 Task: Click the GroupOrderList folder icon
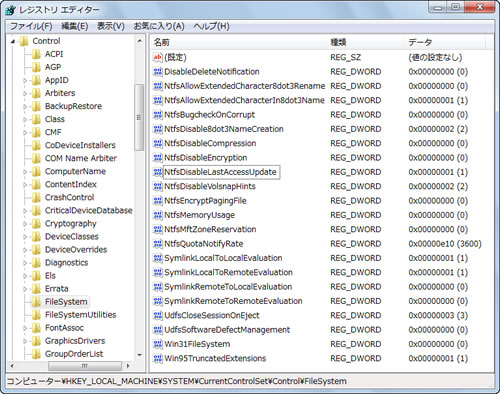tap(36, 354)
